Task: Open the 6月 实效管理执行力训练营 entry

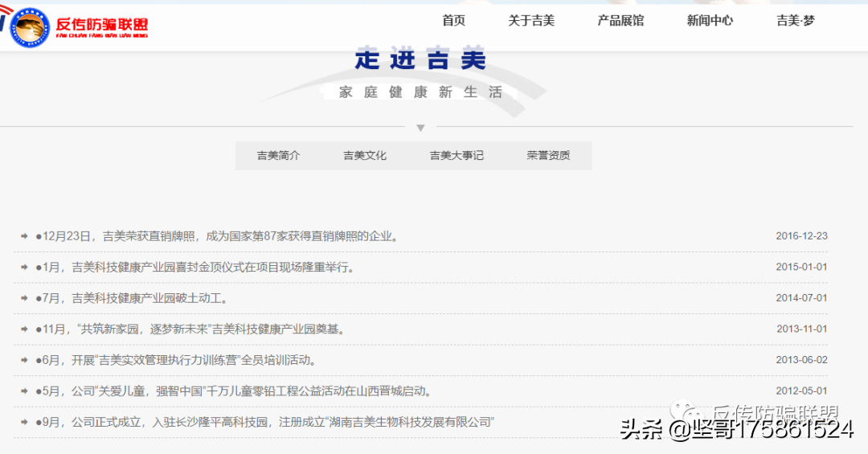Action: (176, 361)
